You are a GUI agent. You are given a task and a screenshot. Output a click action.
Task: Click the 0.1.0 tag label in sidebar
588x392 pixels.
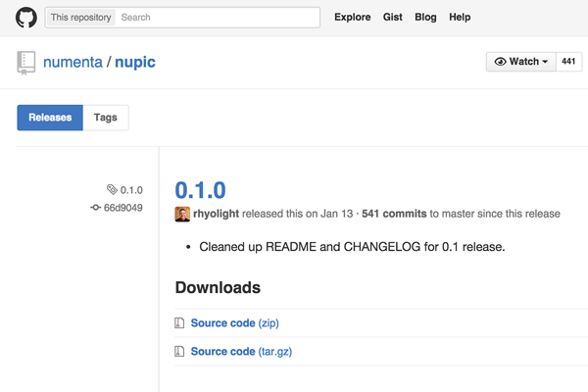coord(131,190)
